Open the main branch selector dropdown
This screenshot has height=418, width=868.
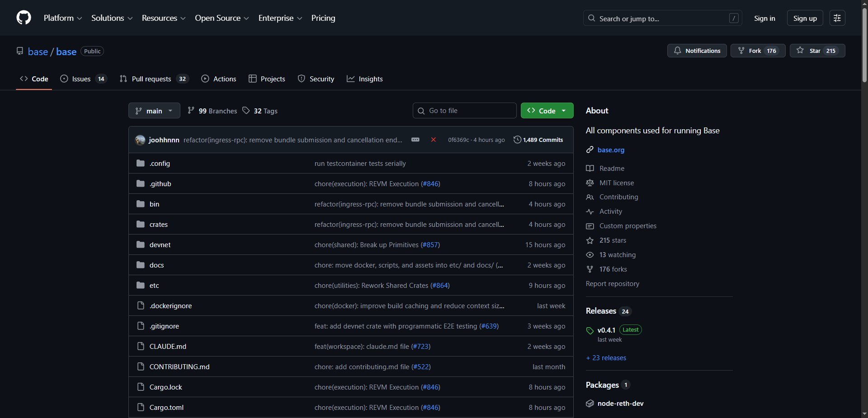(x=154, y=111)
